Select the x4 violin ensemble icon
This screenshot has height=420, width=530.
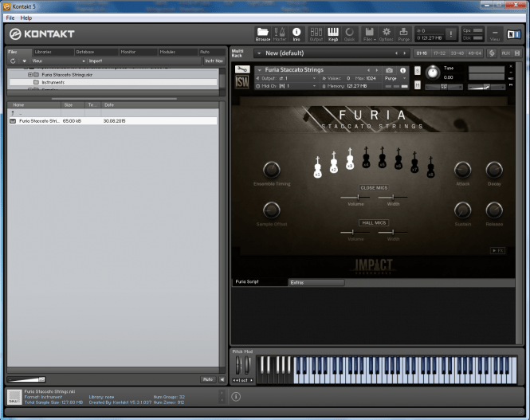pyautogui.click(x=366, y=157)
